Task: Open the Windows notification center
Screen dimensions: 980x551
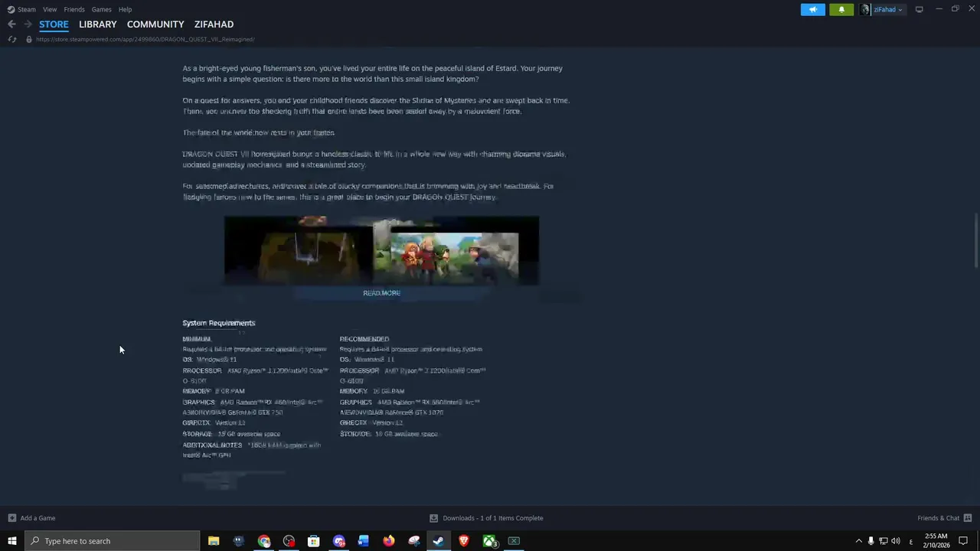Action: [964, 541]
